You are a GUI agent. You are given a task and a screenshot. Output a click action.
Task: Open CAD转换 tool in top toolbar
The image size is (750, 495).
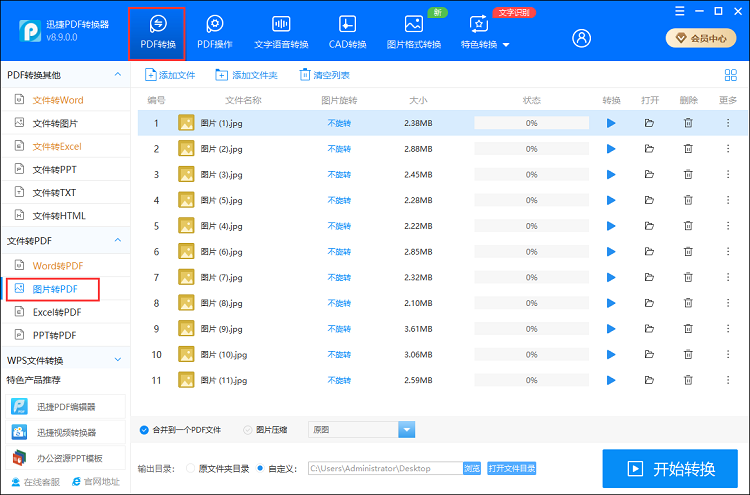click(347, 32)
